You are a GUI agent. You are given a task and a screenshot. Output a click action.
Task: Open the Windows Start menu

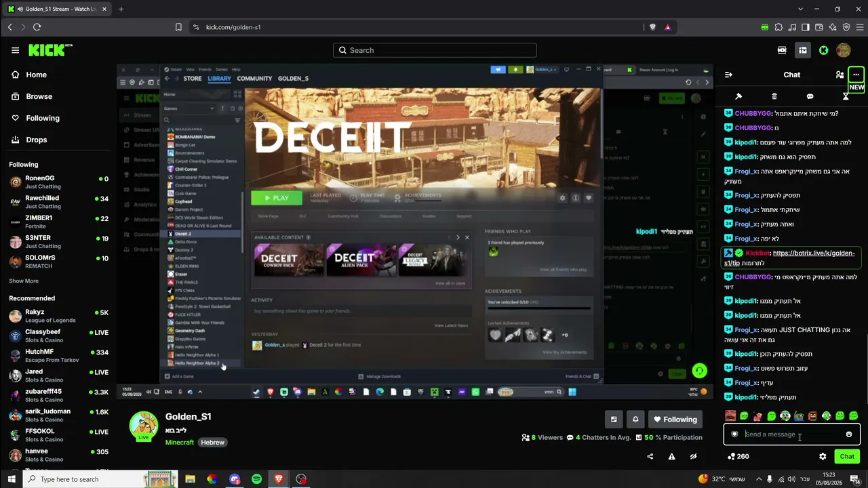12,479
